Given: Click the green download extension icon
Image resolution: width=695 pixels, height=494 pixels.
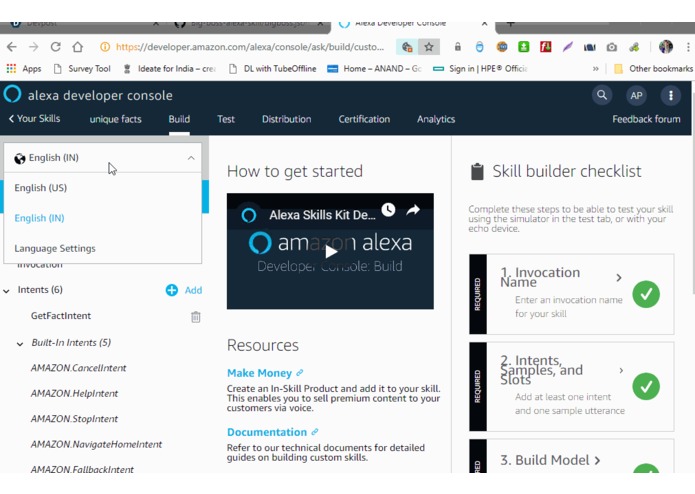Looking at the screenshot, I should click(x=523, y=47).
